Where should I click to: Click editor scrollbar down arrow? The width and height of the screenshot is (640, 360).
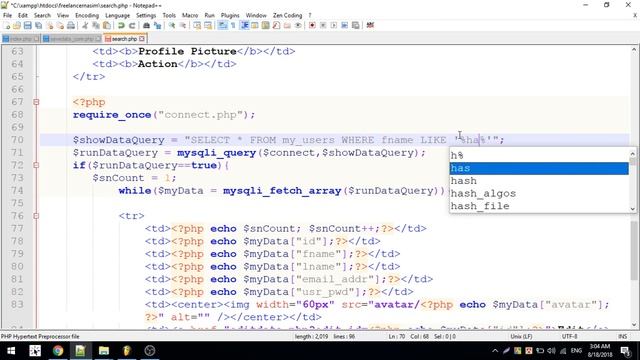(x=634, y=325)
